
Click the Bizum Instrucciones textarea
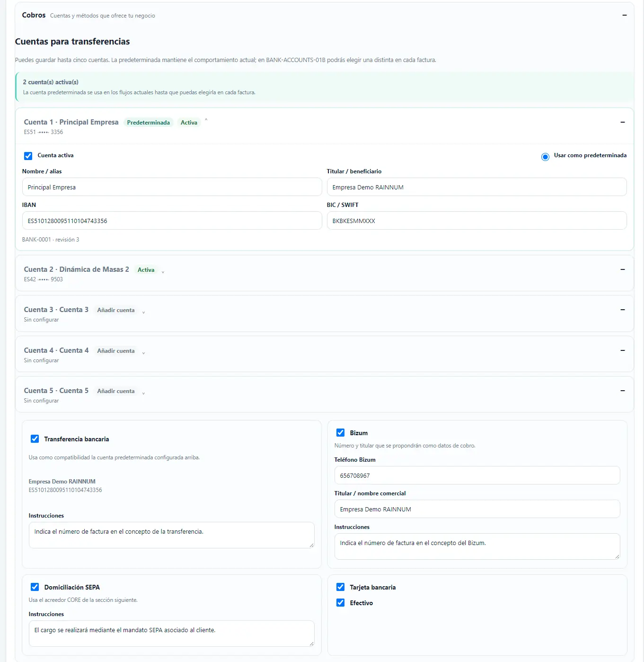click(x=477, y=546)
